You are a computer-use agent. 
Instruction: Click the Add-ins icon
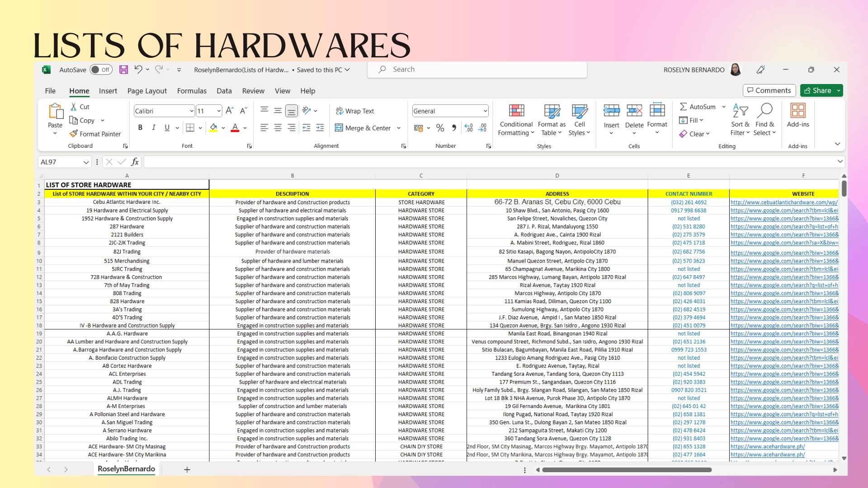point(797,111)
